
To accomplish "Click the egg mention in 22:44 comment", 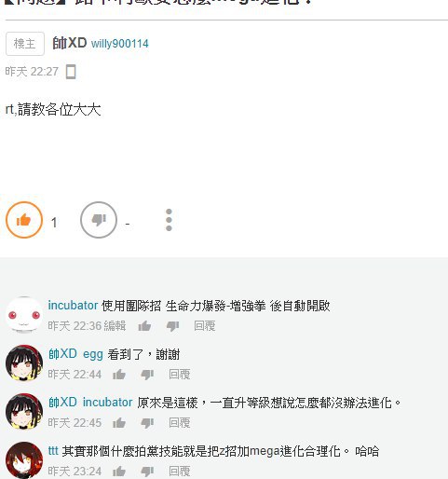I will coord(93,354).
